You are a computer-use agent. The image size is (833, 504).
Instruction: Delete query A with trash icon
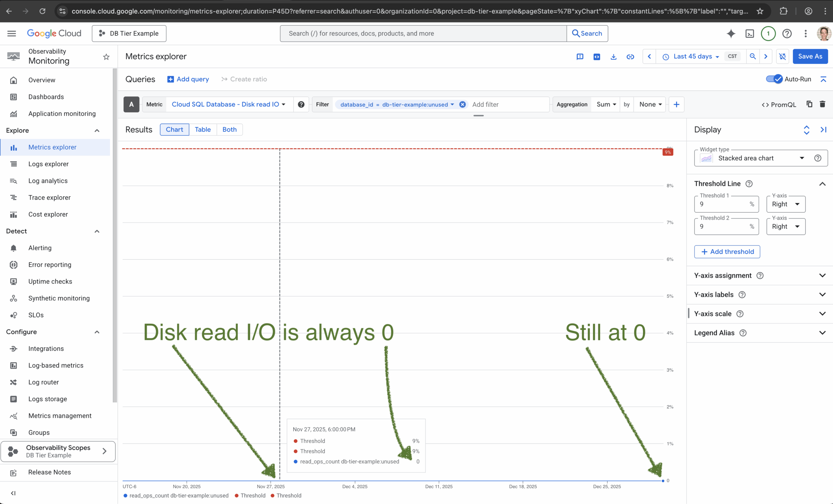click(x=823, y=104)
